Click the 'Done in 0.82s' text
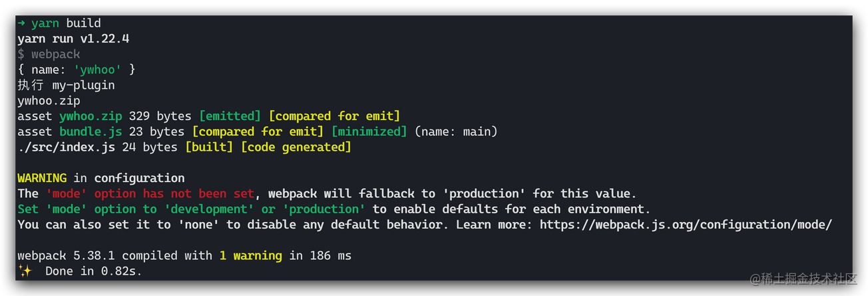Image resolution: width=868 pixels, height=296 pixels. point(94,271)
